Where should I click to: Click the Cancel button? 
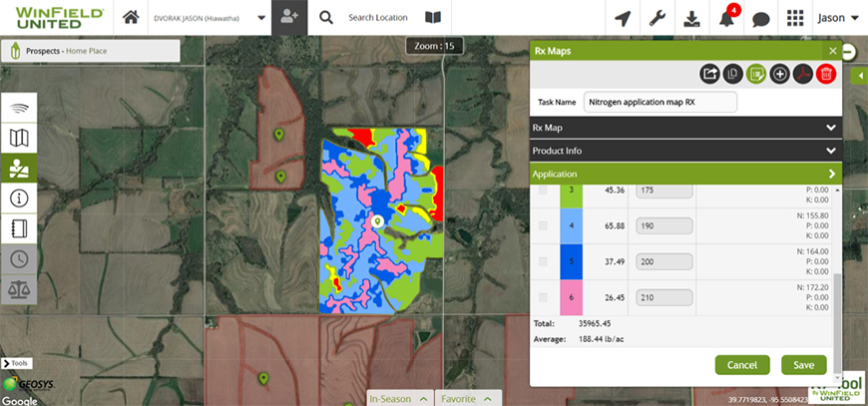[x=742, y=364]
